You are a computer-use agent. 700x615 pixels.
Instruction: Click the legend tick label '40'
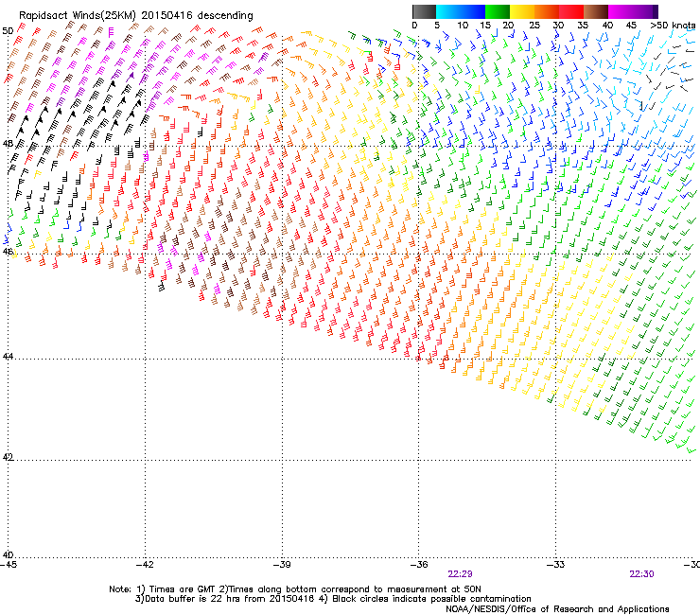(x=607, y=26)
